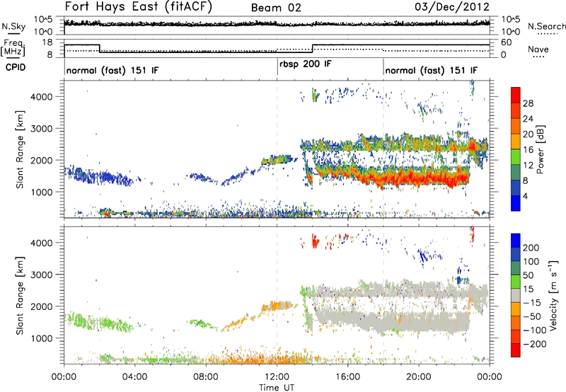566x392 pixels.
Task: Click the 'Time UT' axis title
Action: (277, 388)
